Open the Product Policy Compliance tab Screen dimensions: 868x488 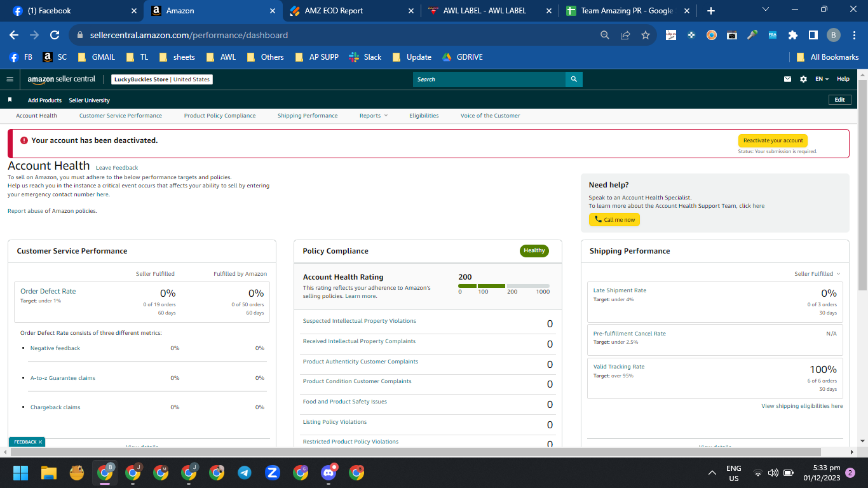(x=220, y=116)
